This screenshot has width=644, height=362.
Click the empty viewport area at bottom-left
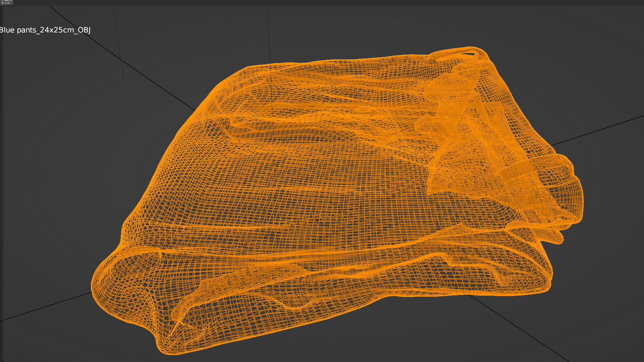click(x=50, y=339)
